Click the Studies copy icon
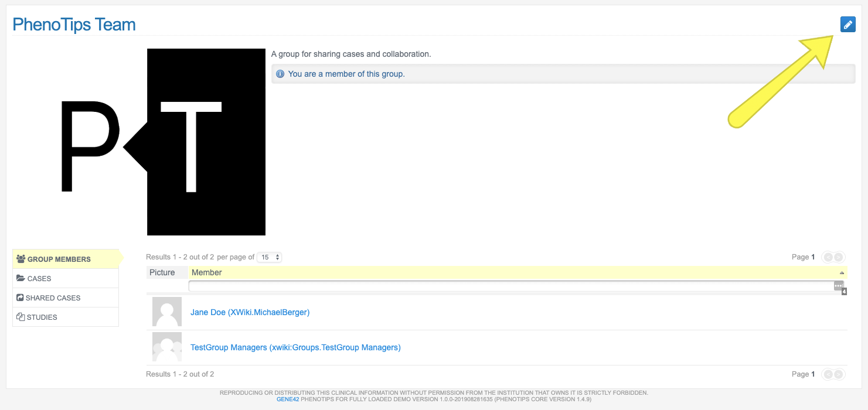Viewport: 868px width, 410px height. pos(21,317)
